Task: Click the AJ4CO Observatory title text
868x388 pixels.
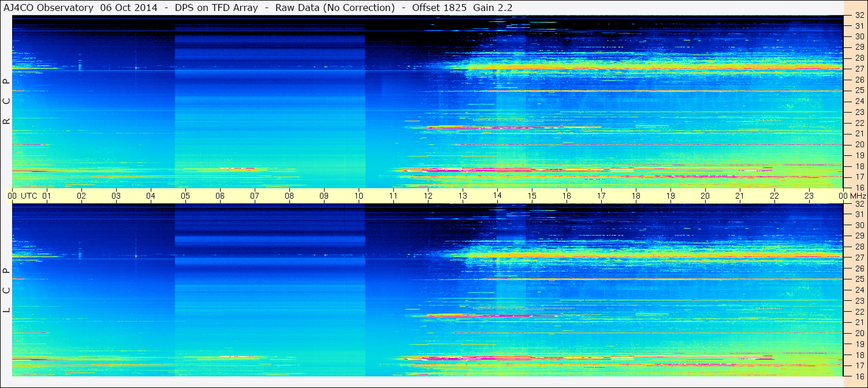Action: point(49,8)
